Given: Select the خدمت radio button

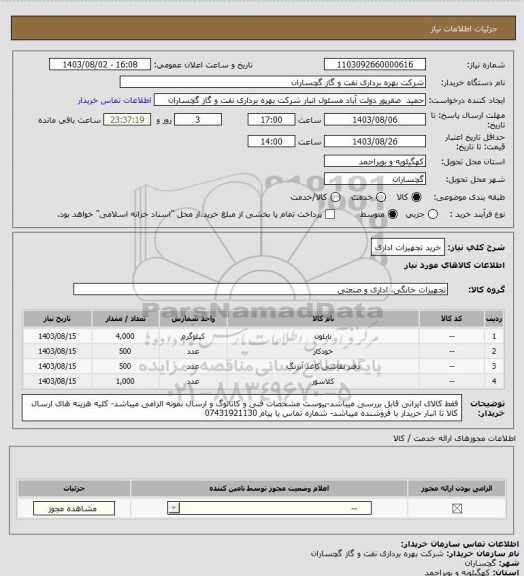Looking at the screenshot, I should (x=381, y=197).
